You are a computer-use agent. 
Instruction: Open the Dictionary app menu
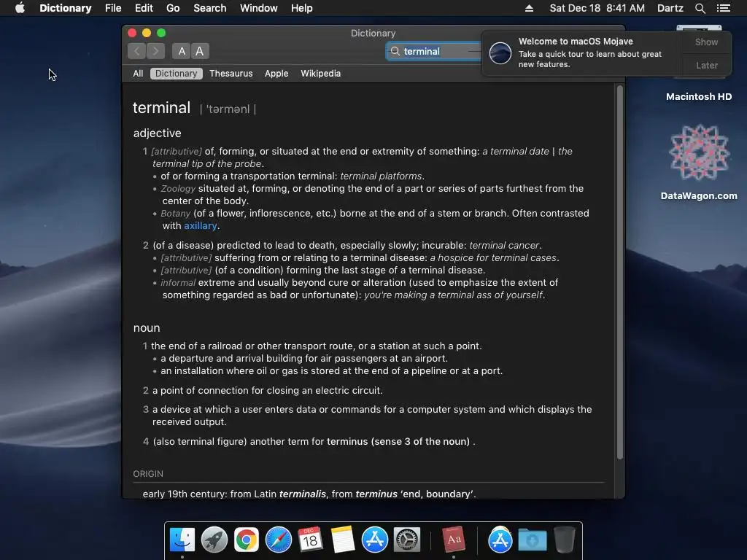(65, 8)
